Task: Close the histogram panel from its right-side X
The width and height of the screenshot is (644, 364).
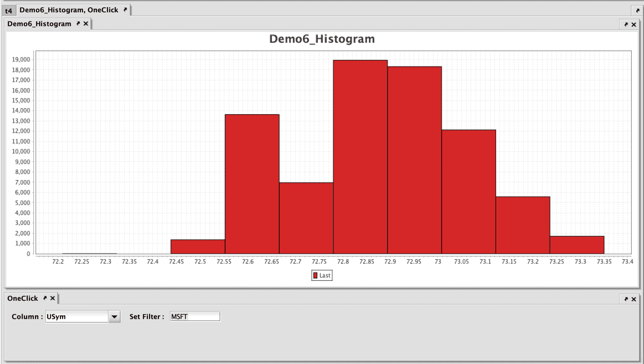Action: pyautogui.click(x=634, y=24)
